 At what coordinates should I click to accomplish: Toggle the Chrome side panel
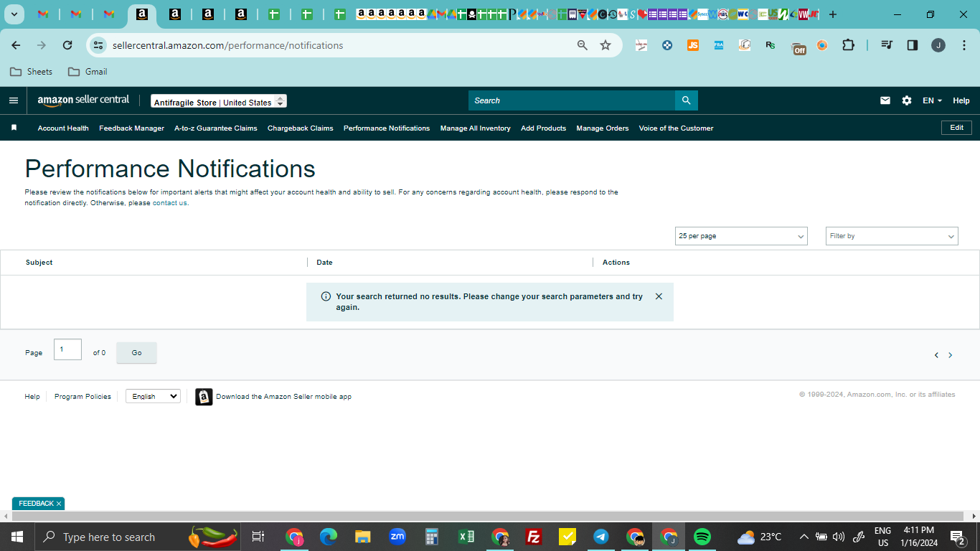pos(913,45)
